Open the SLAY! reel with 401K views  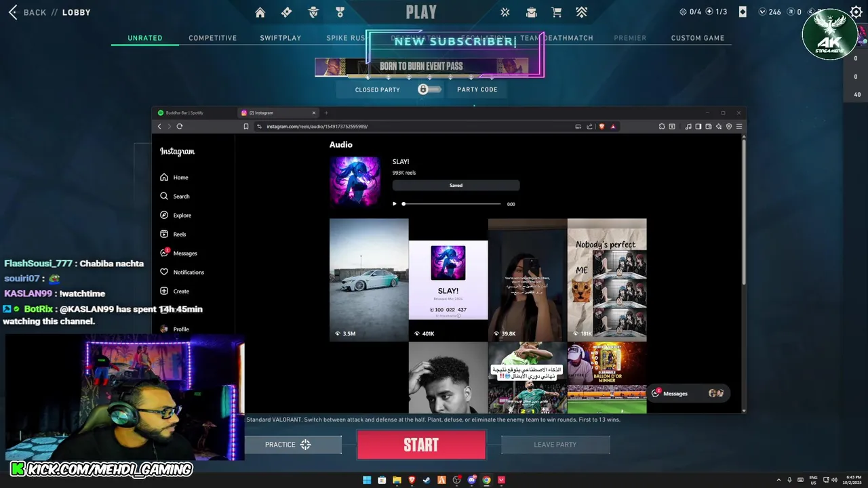point(448,279)
